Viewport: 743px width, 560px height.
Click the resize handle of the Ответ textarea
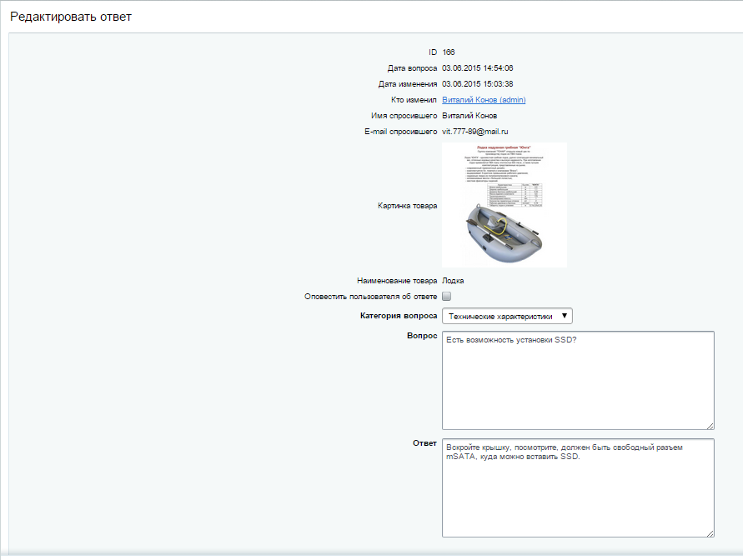710,532
